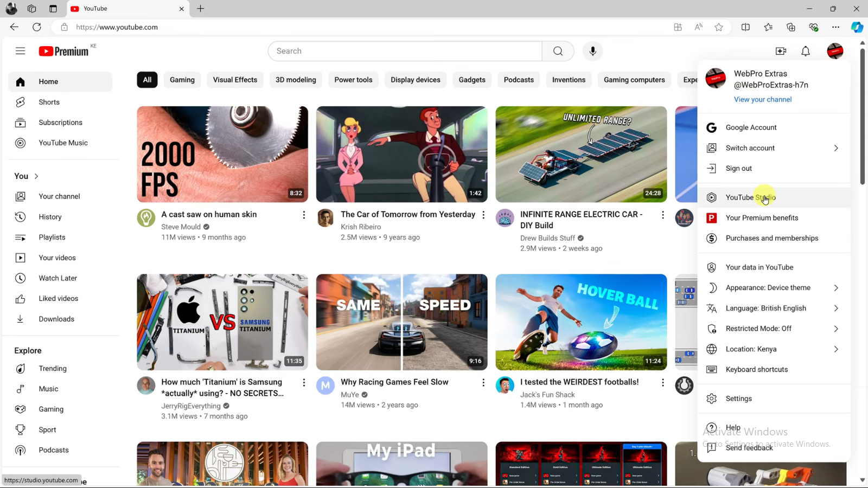Open Your channel in the sidebar
The height and width of the screenshot is (488, 868).
[60, 196]
